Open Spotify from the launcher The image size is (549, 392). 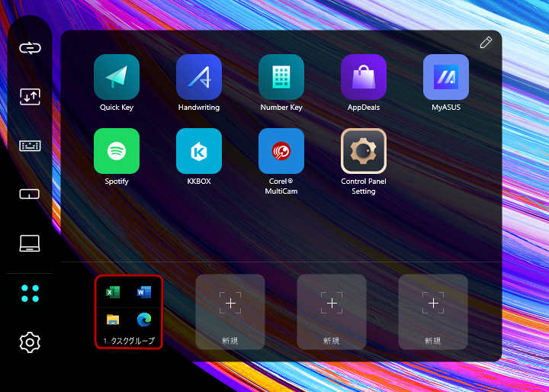pos(117,151)
